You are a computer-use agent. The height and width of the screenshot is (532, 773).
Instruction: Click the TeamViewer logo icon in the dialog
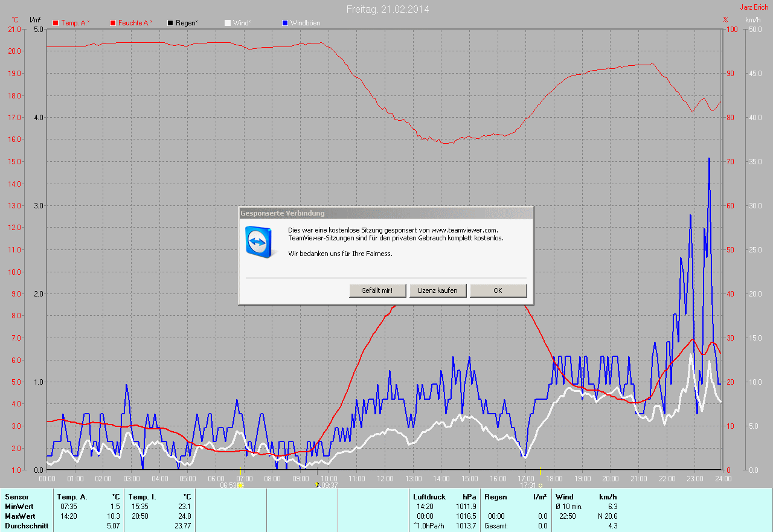261,242
